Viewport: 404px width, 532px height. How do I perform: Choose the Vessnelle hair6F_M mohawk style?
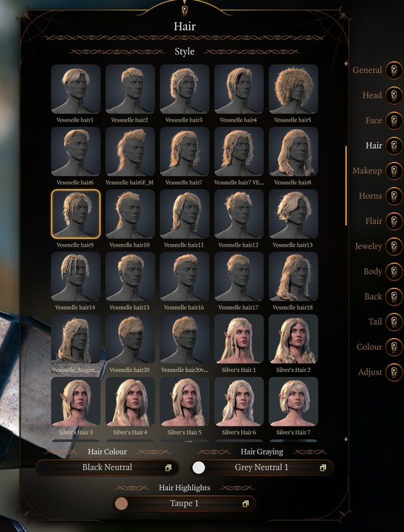pyautogui.click(x=130, y=152)
